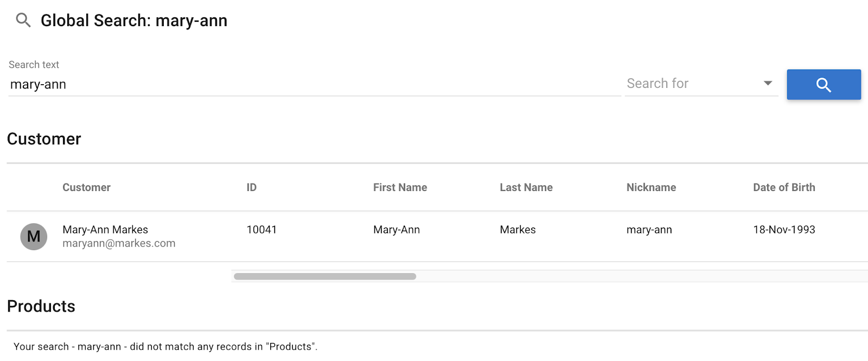Sort by the ID column header
This screenshot has width=868, height=361.
[252, 187]
